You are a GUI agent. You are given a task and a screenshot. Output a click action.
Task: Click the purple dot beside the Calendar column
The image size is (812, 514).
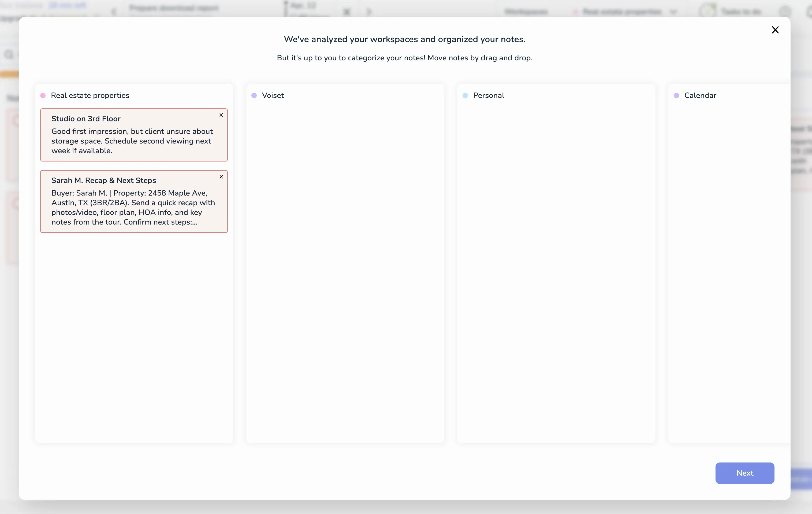tap(676, 96)
